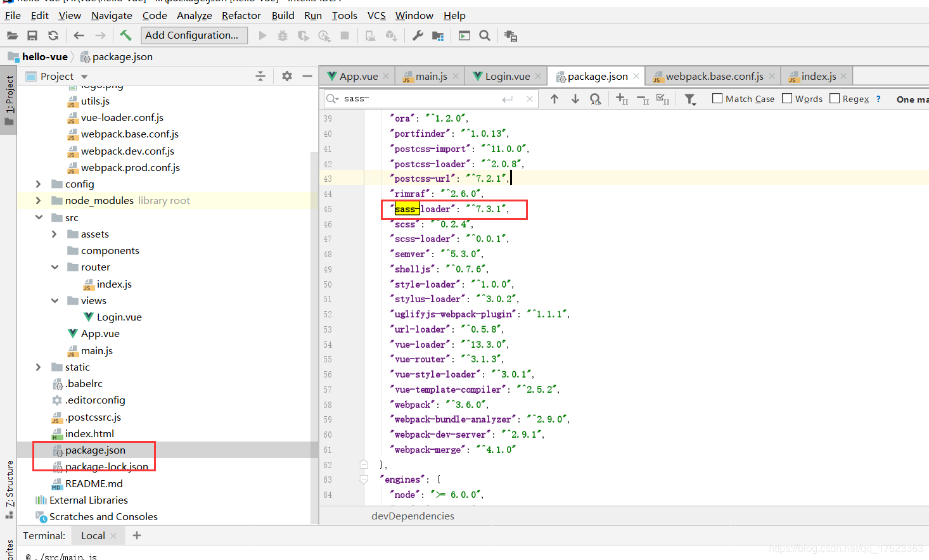Click the search filter funnel icon
The width and height of the screenshot is (929, 560).
(690, 99)
